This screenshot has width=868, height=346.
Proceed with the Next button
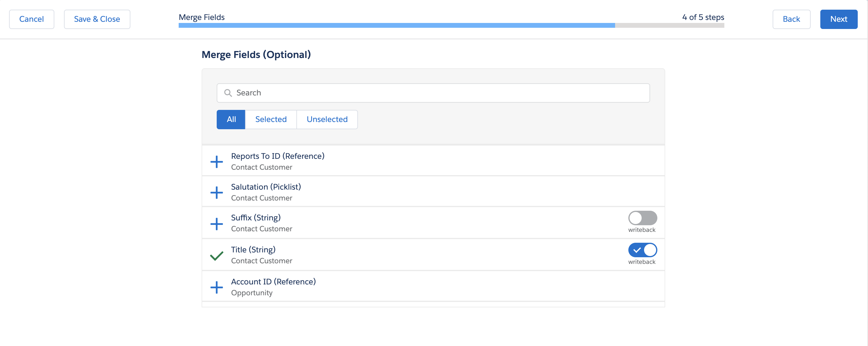(838, 19)
